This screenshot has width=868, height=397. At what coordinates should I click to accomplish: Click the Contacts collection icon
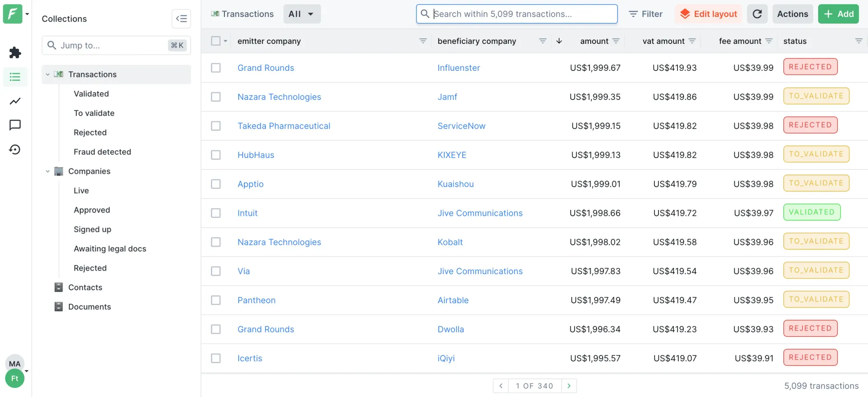(x=59, y=287)
